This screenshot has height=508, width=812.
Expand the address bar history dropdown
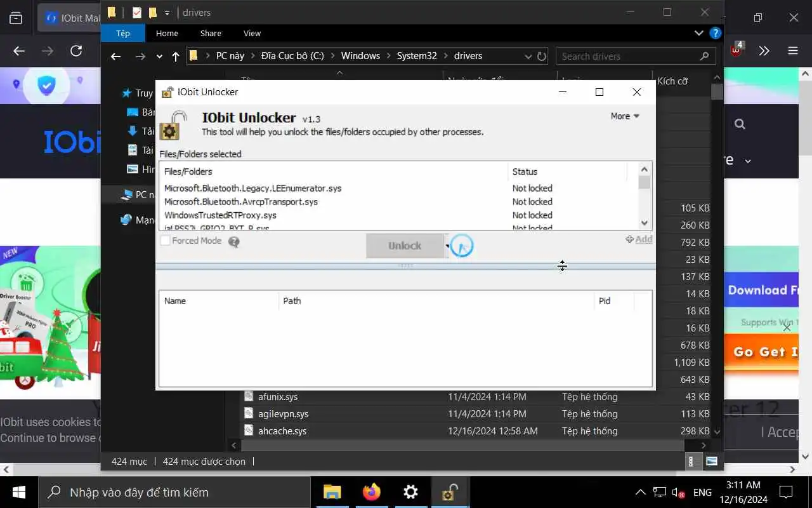(x=528, y=56)
